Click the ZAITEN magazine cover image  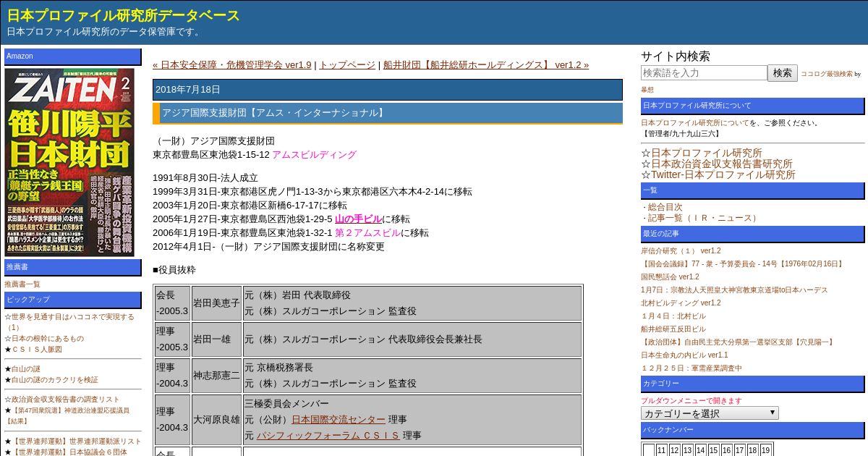point(69,162)
